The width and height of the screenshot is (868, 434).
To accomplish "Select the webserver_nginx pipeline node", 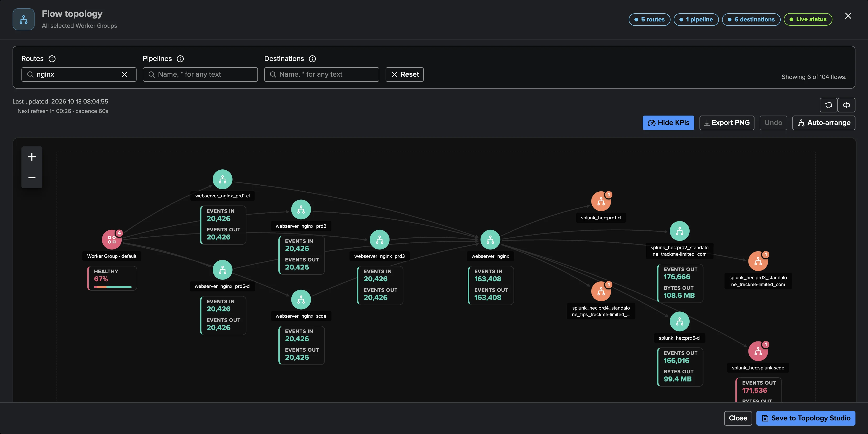I will click(490, 240).
